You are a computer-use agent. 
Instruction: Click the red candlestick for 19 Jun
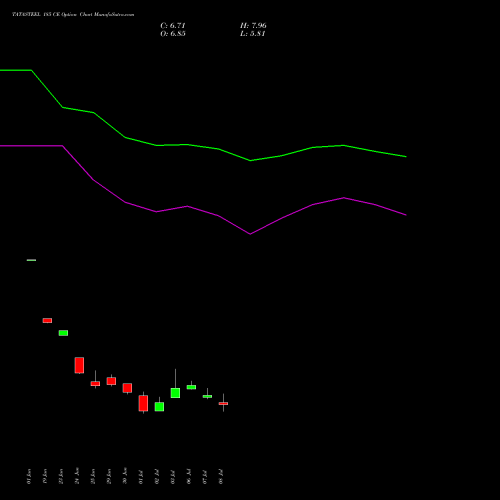[47, 320]
